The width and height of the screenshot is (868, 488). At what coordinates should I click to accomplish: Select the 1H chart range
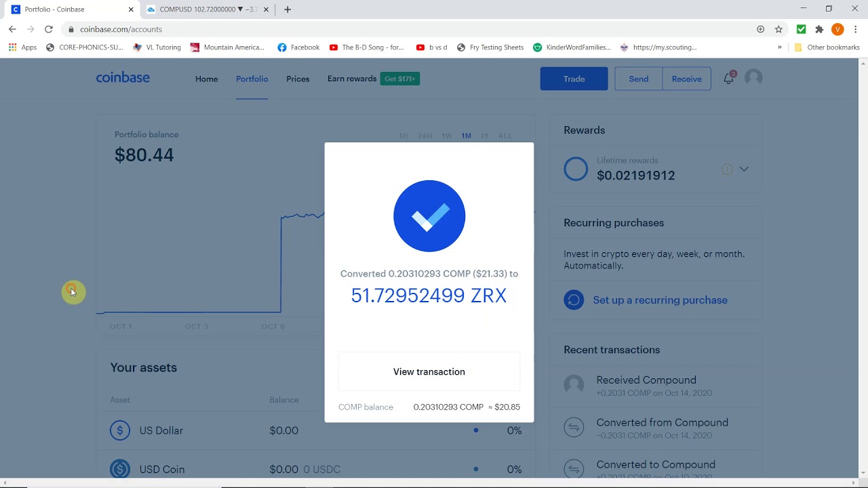(403, 136)
